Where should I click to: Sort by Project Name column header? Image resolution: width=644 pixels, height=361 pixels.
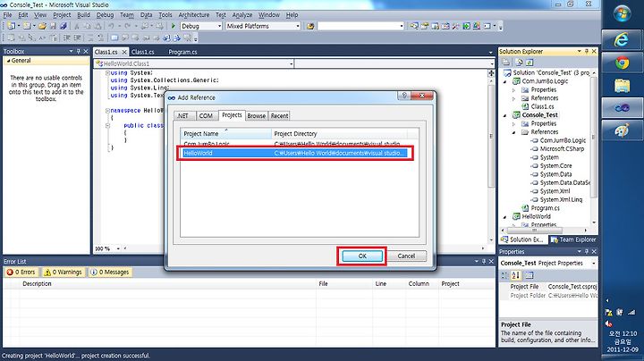[x=225, y=134]
